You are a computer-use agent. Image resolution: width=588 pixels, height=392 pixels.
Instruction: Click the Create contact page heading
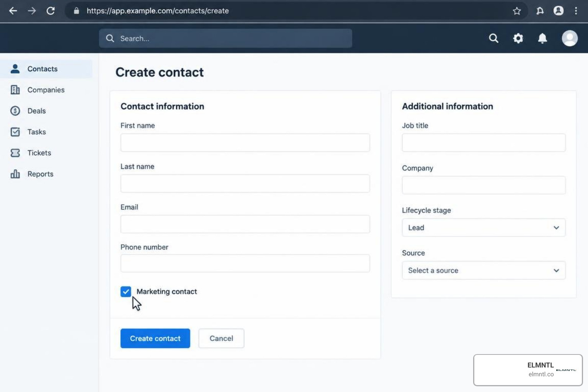click(x=160, y=72)
